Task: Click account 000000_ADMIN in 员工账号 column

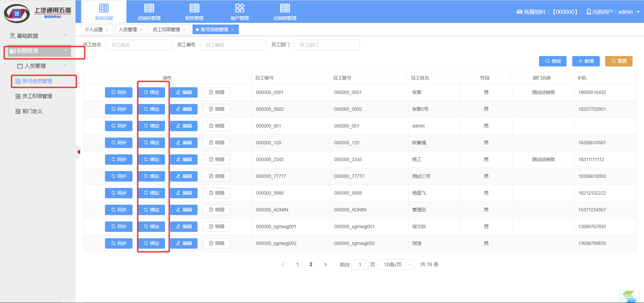Action: click(350, 210)
